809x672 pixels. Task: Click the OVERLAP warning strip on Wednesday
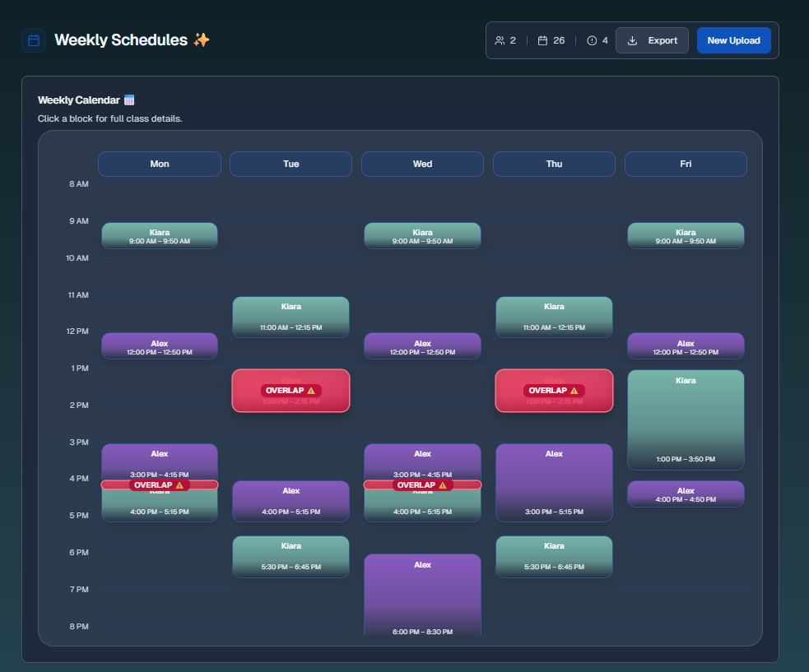pos(422,485)
